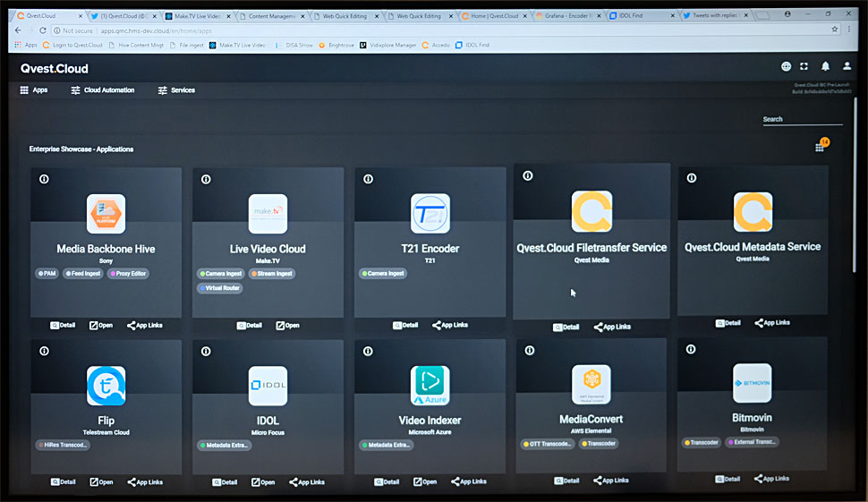Screen dimensions: 868x502
Task: Click the Proxy Editor tag
Action: [x=128, y=274]
